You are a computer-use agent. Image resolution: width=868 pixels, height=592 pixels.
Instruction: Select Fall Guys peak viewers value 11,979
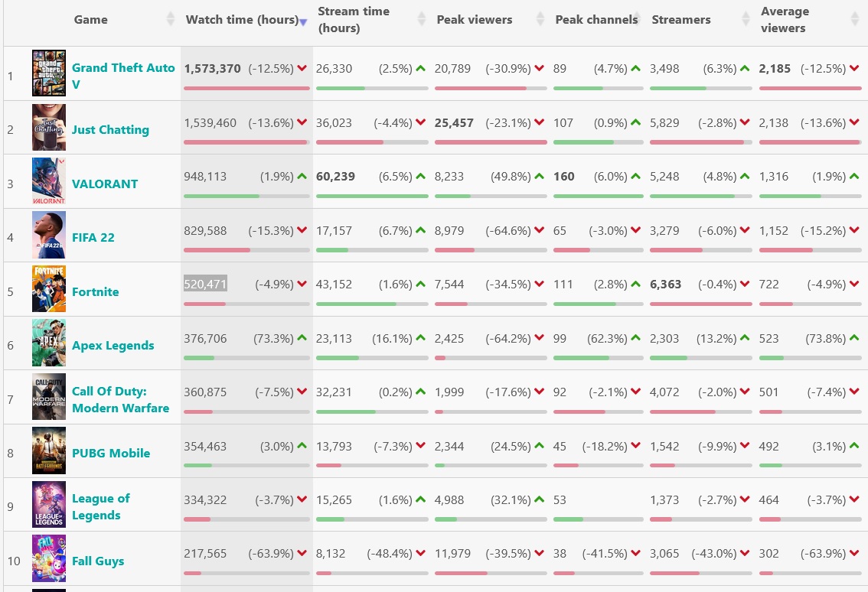coord(453,554)
